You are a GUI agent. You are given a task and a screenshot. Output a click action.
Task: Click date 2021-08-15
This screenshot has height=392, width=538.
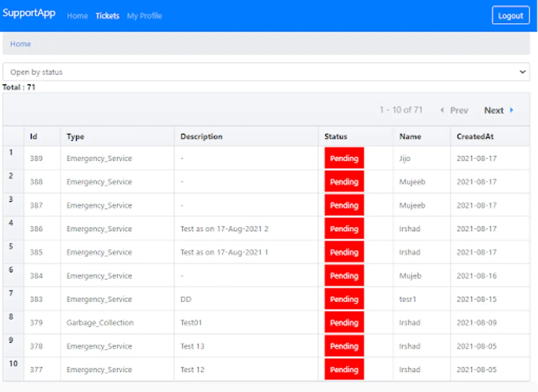[477, 300]
